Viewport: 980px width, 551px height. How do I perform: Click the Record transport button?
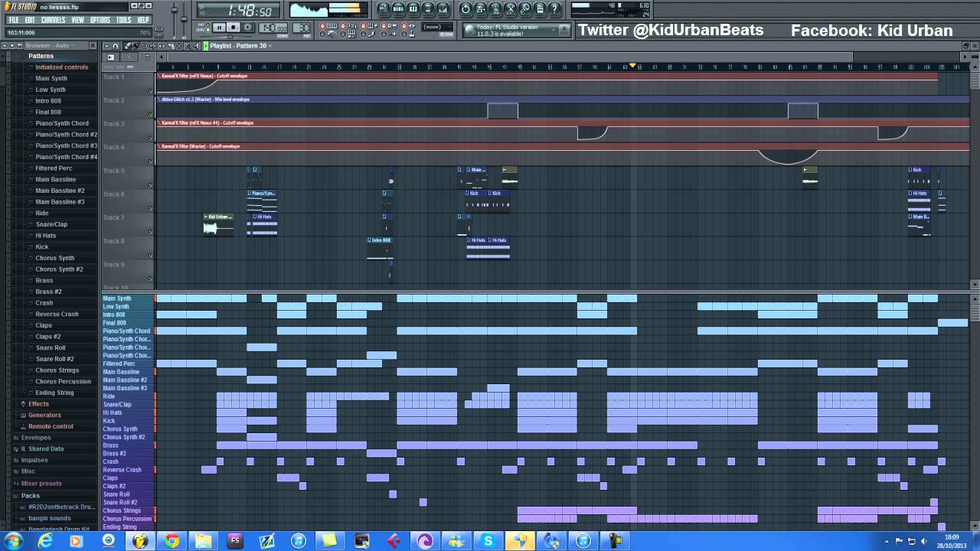pos(248,27)
